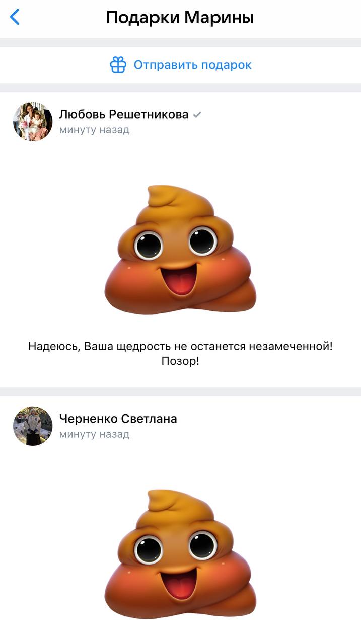Select the name Черненко Светлана

[x=118, y=419]
